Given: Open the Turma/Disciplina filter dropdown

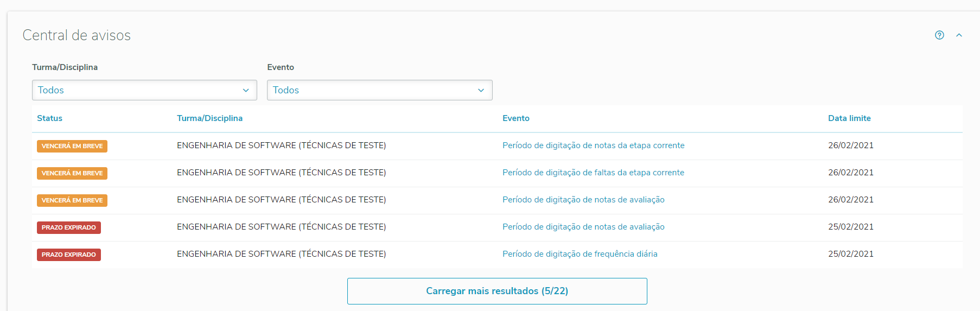Looking at the screenshot, I should (144, 90).
